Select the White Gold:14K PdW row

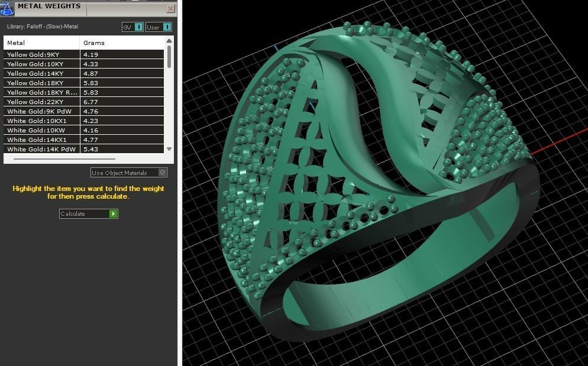(x=84, y=149)
